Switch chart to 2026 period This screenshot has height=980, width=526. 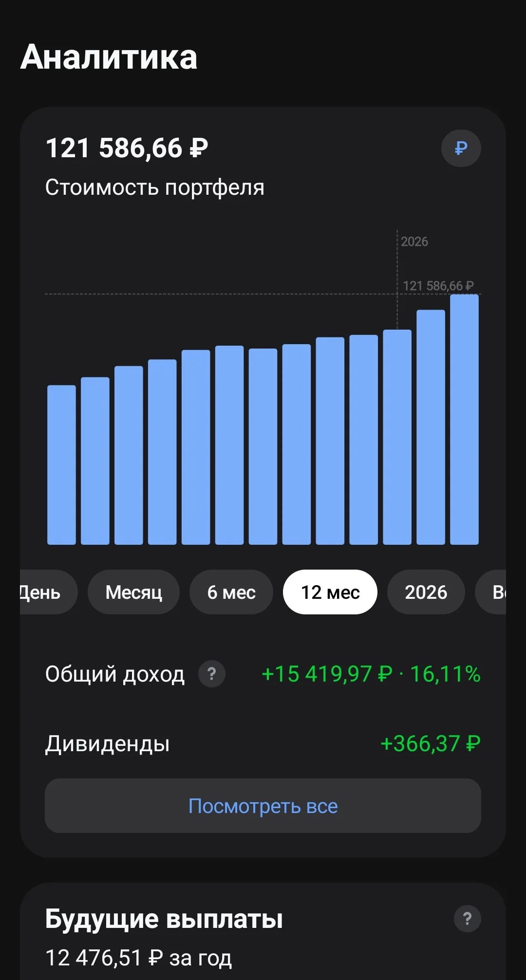point(426,592)
